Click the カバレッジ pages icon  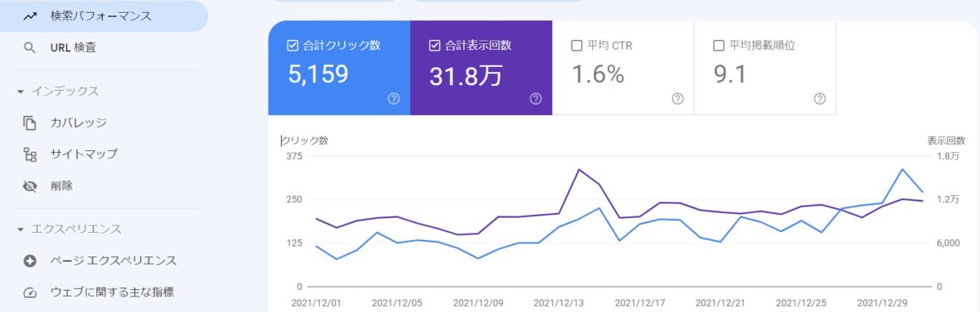point(30,123)
